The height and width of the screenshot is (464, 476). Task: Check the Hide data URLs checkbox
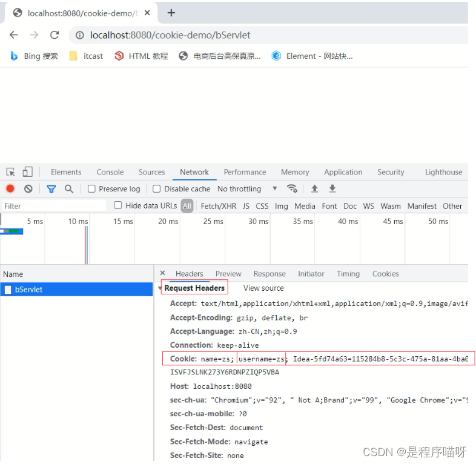tap(117, 205)
